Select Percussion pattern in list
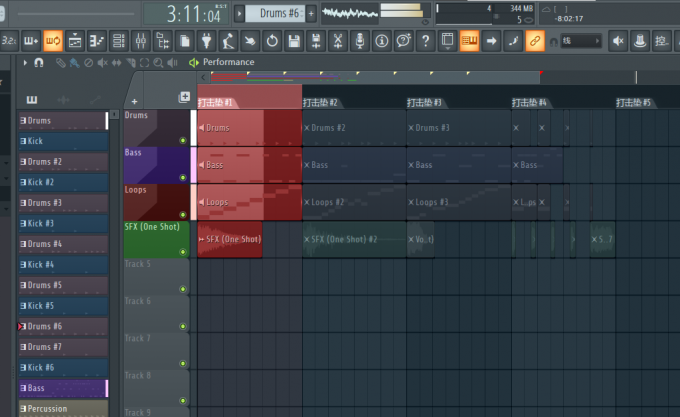The width and height of the screenshot is (680, 417). point(63,408)
